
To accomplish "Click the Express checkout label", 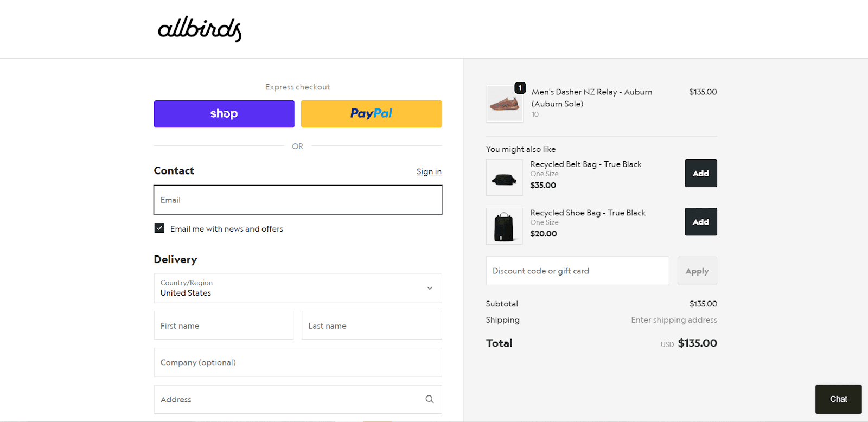I will point(298,87).
